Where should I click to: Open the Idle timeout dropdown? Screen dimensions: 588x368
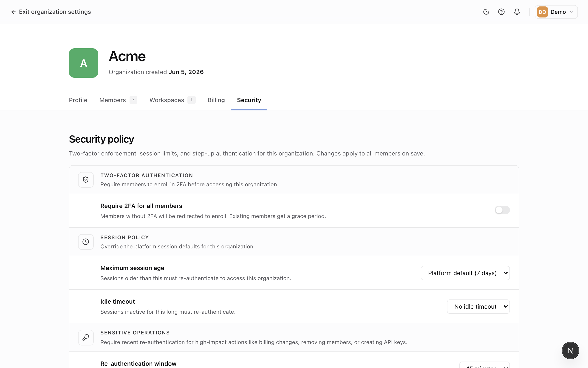click(478, 306)
